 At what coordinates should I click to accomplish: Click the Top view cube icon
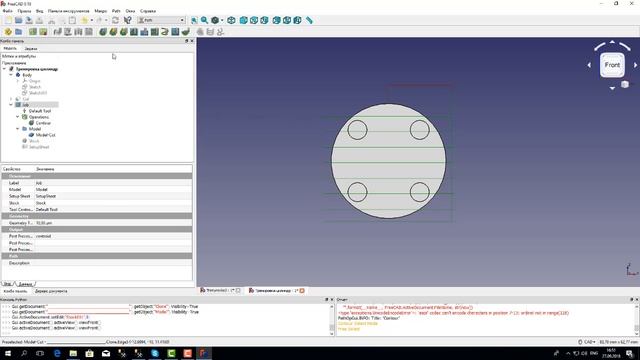[x=254, y=20]
